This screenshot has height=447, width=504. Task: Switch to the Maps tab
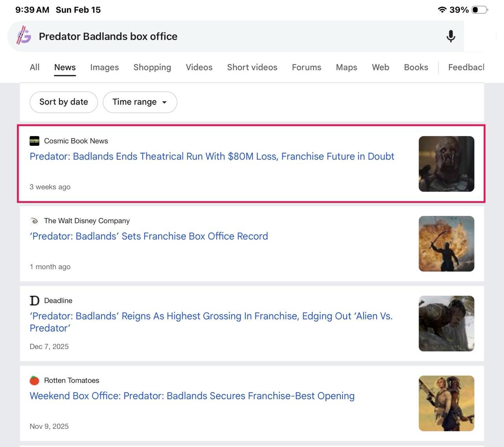346,67
